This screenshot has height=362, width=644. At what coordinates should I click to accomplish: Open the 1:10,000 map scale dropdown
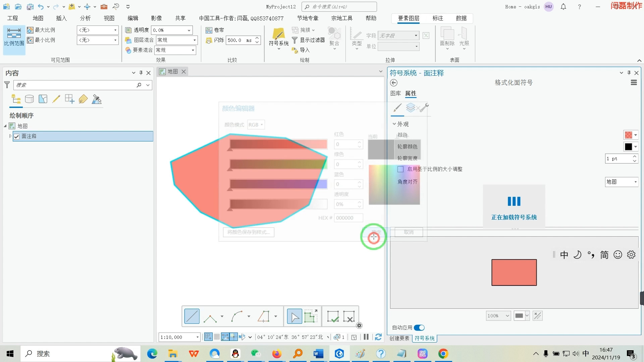click(197, 337)
